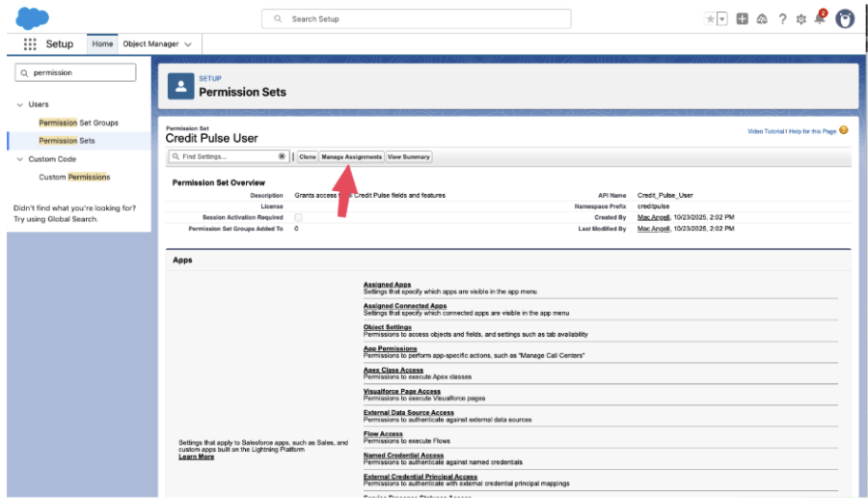Open the Video Tutorial link
This screenshot has height=498, width=868.
coord(766,131)
